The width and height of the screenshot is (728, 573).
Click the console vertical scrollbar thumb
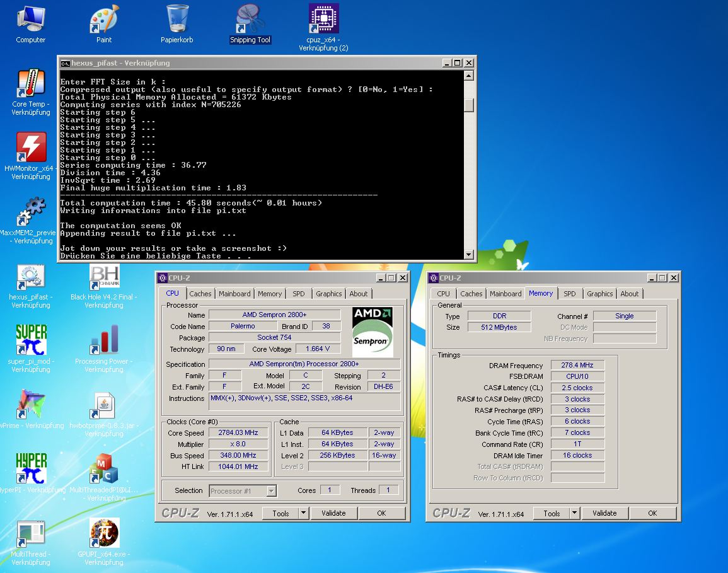pyautogui.click(x=468, y=105)
